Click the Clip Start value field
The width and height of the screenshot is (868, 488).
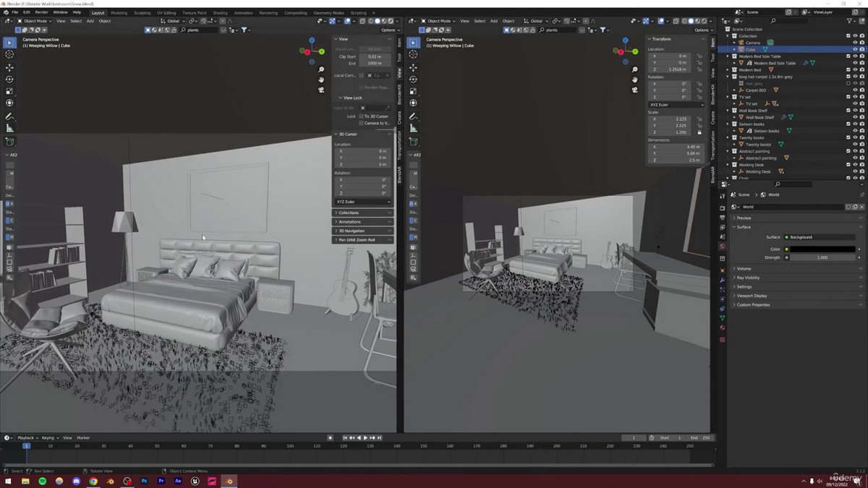point(374,56)
